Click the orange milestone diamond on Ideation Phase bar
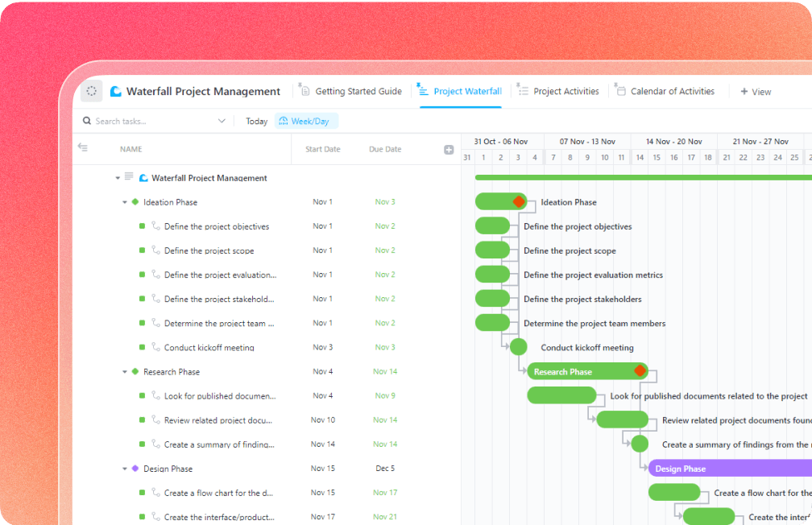The height and width of the screenshot is (525, 812). pos(519,202)
